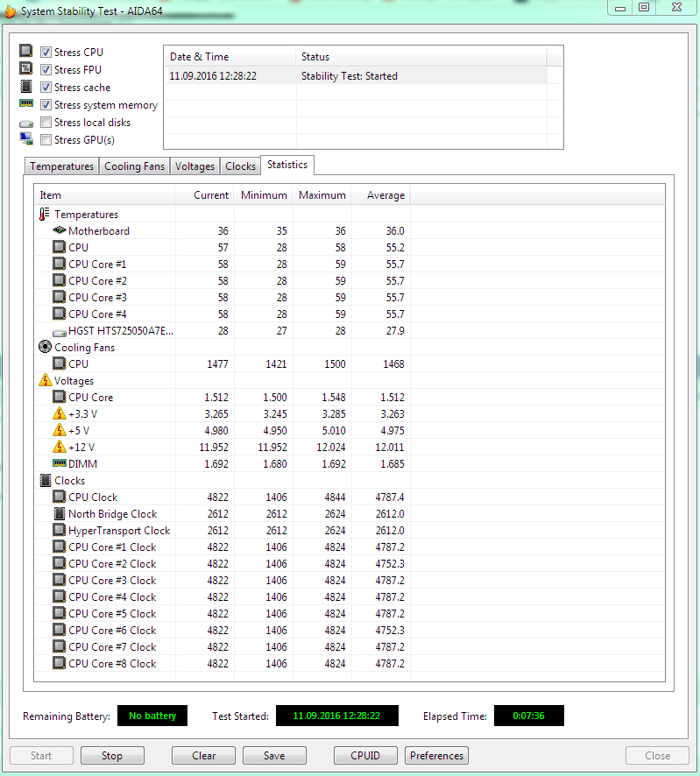Switch to the Cooling Fans tab
The image size is (700, 776).
pos(134,166)
